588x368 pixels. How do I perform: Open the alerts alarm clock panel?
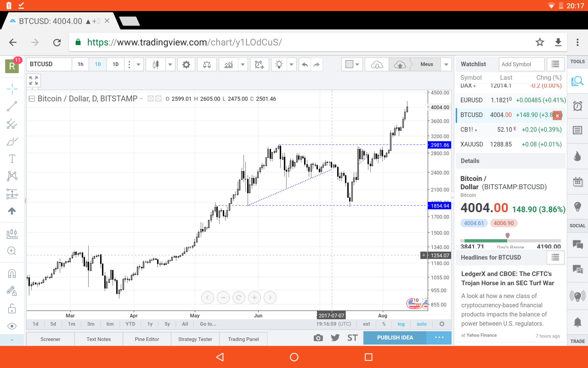pyautogui.click(x=577, y=106)
